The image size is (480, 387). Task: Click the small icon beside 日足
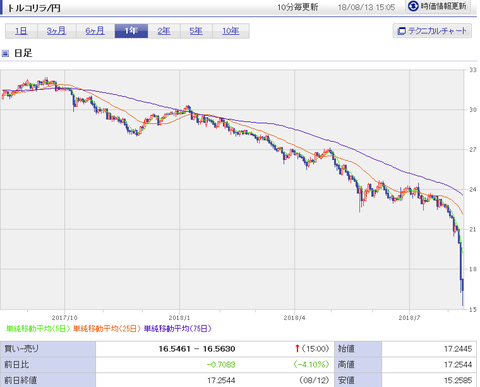(x=5, y=53)
